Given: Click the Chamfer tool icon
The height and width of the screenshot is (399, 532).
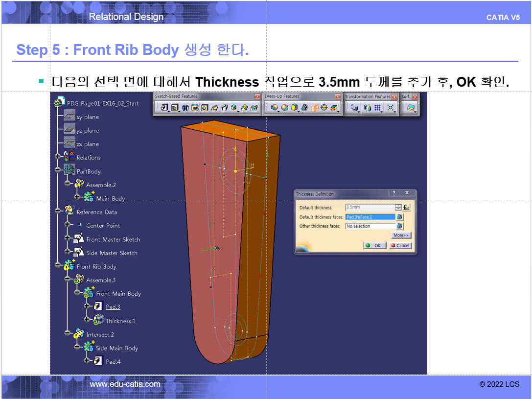Looking at the screenshot, I should (285, 108).
